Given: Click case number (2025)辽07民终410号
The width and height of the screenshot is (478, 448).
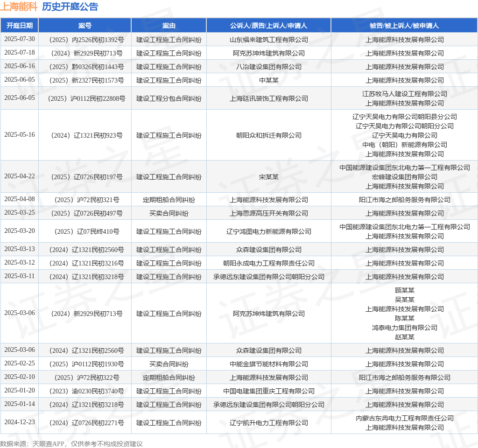Looking at the screenshot, I should 86,231.
